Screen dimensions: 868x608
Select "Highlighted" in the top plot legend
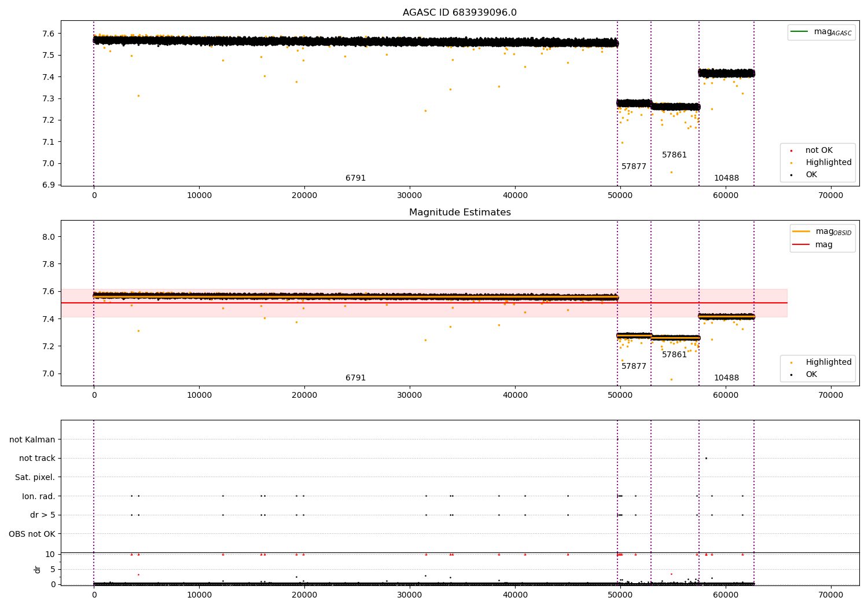[829, 163]
